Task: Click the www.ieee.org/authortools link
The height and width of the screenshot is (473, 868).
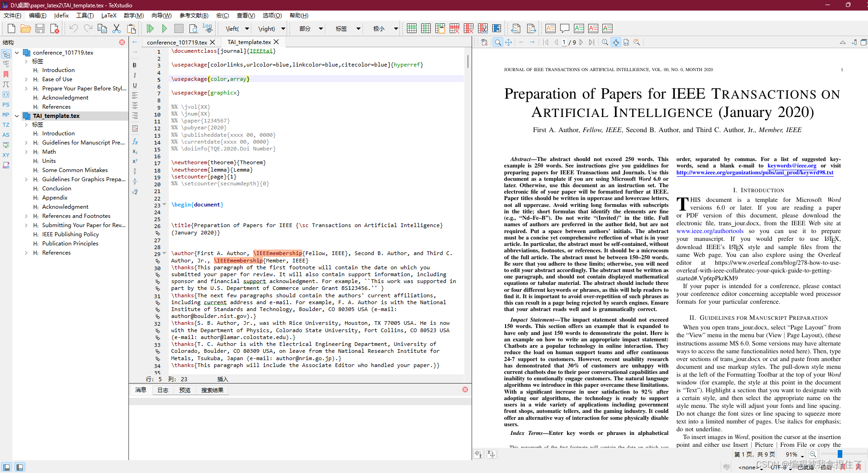Action: 710,231
